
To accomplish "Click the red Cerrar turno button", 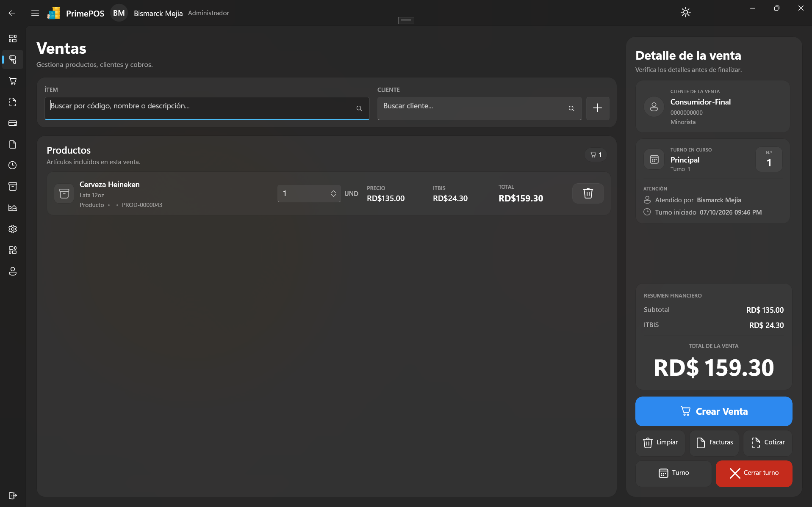I will point(754,473).
